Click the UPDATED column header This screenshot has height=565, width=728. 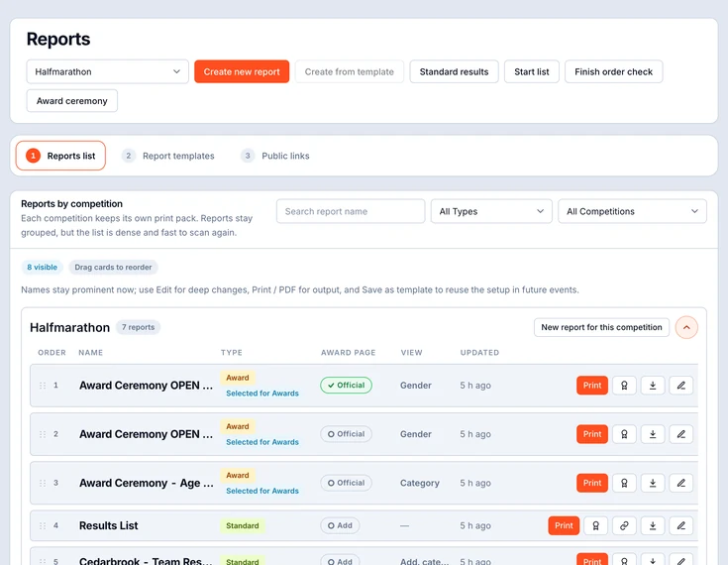pos(479,352)
